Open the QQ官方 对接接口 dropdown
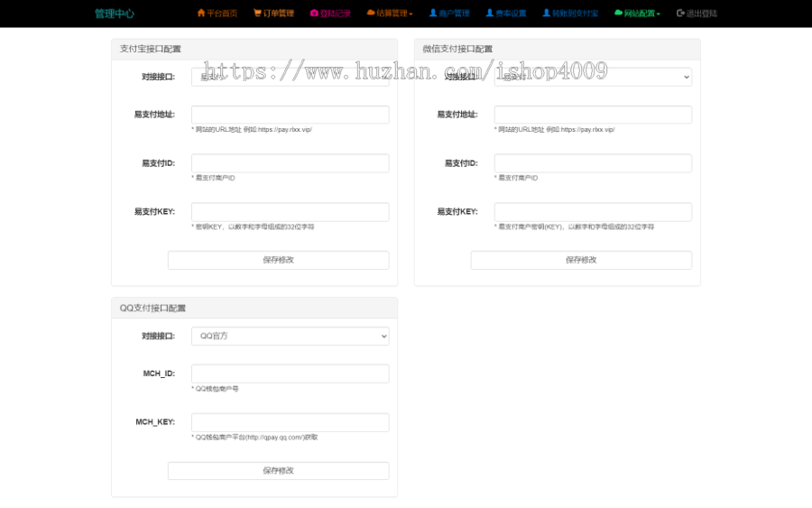Image resolution: width=812 pixels, height=508 pixels. [290, 336]
